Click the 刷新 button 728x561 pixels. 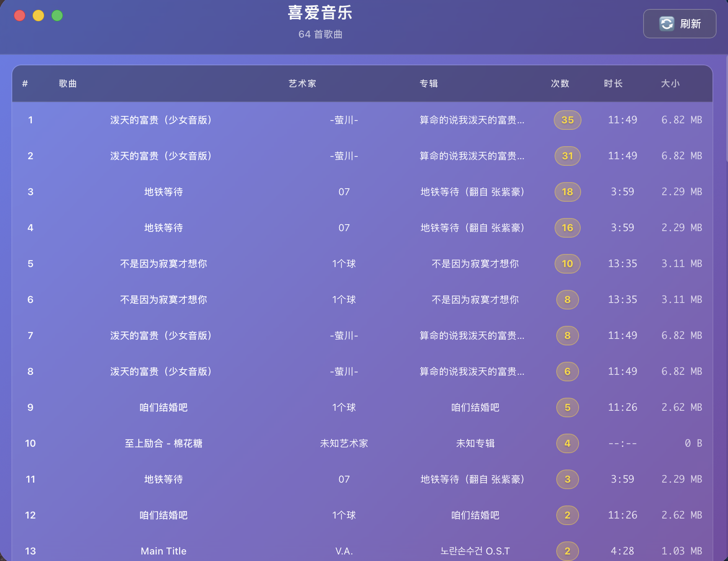(680, 24)
